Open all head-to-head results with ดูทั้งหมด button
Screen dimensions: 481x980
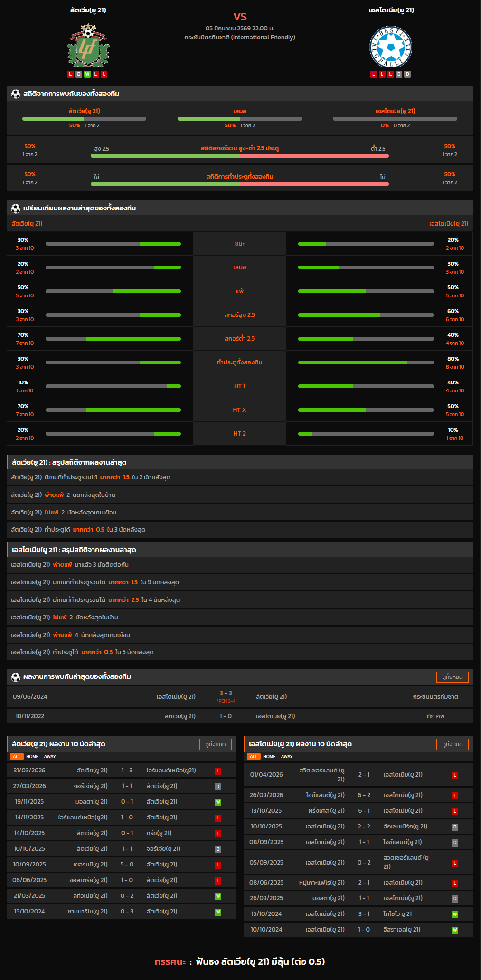(x=452, y=677)
